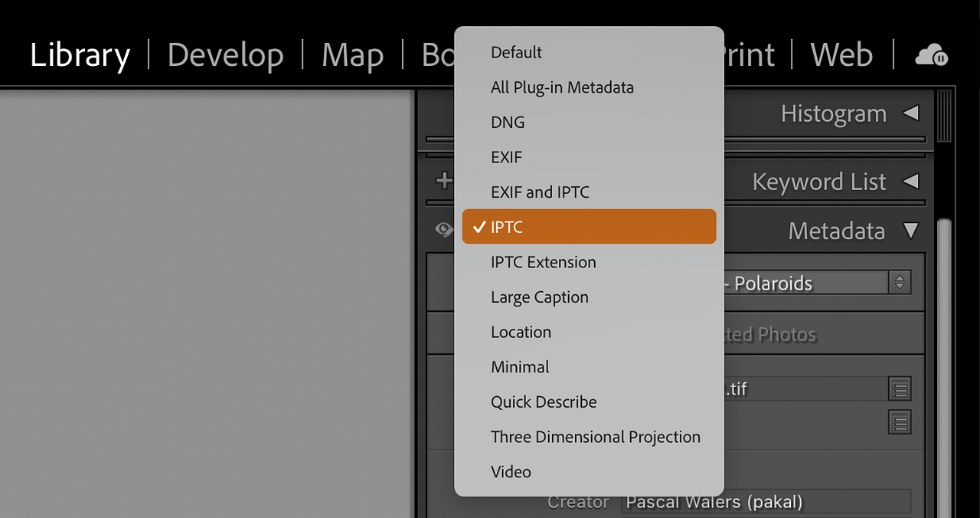Open the Polaroids preset dropdown arrows
The image size is (980, 518).
[x=900, y=283]
